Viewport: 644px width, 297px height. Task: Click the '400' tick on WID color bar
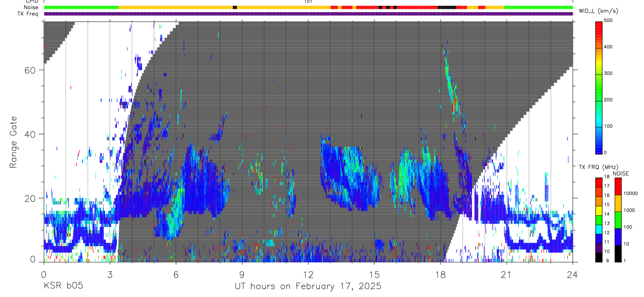coord(609,47)
